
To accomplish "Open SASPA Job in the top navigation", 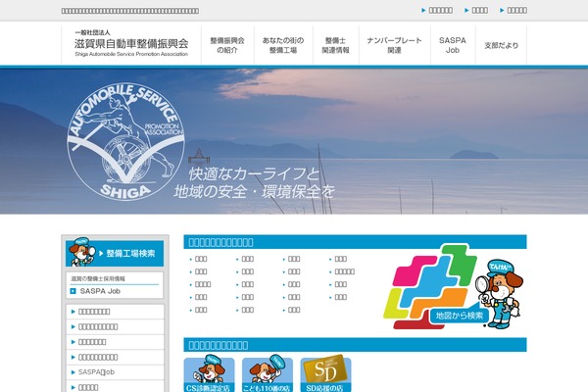I will 453,45.
